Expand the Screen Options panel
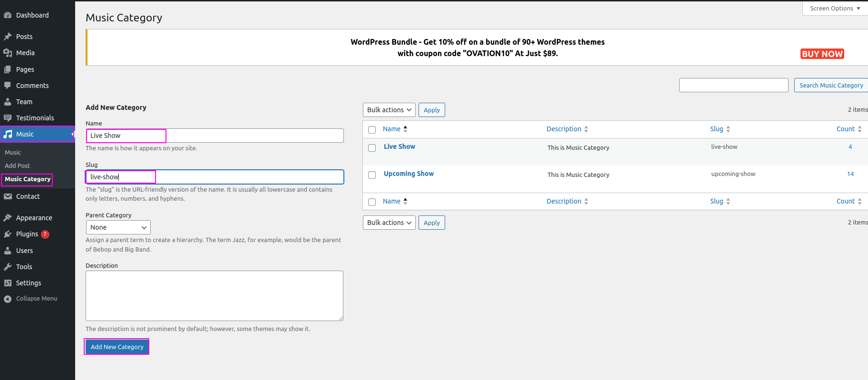Image resolution: width=868 pixels, height=380 pixels. click(835, 8)
